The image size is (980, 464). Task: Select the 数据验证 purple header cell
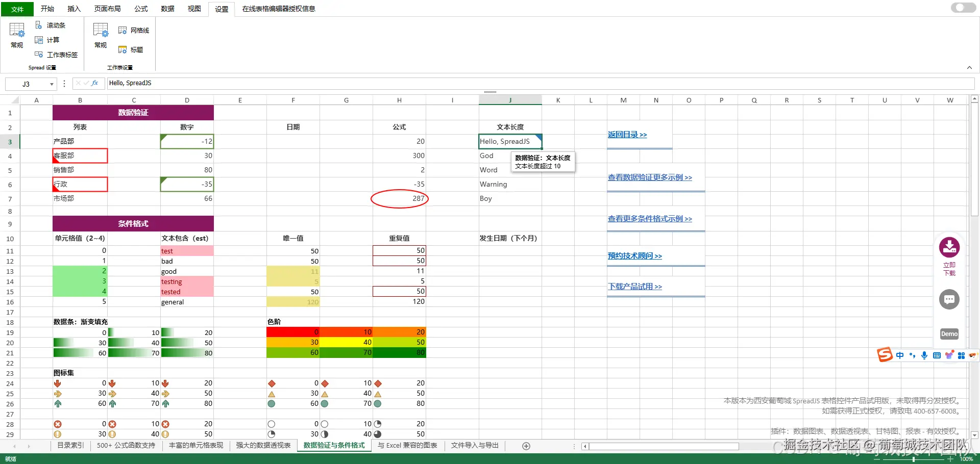click(x=133, y=113)
